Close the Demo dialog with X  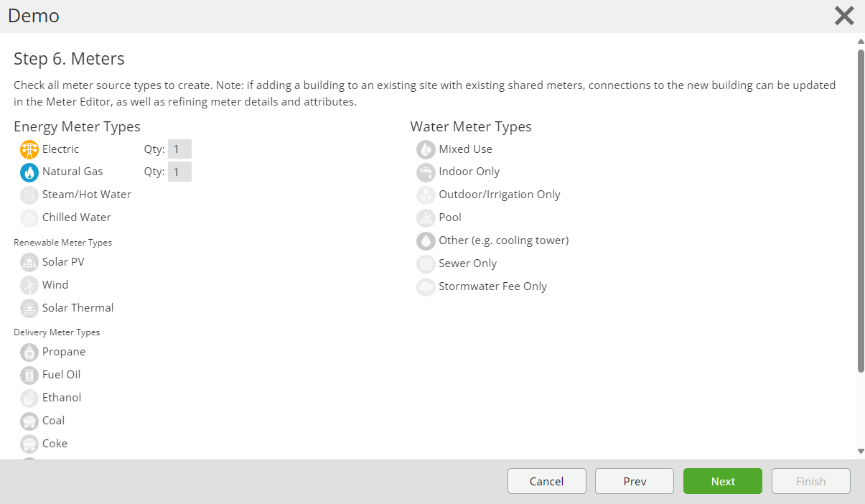click(x=844, y=16)
